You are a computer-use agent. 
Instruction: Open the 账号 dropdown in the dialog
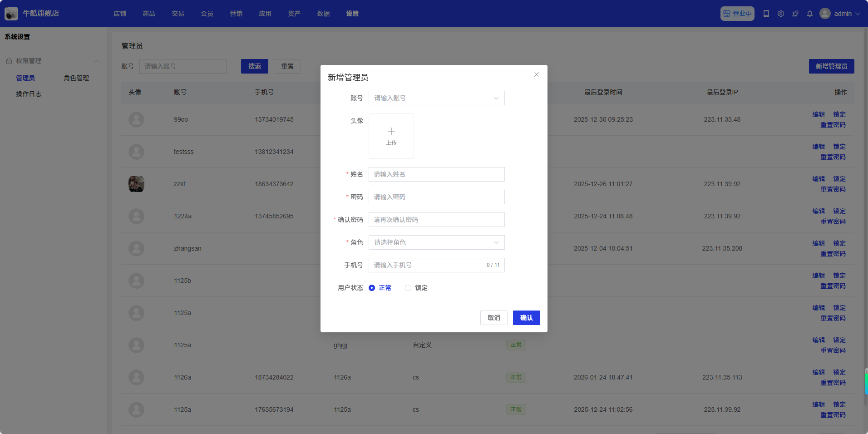pyautogui.click(x=437, y=98)
